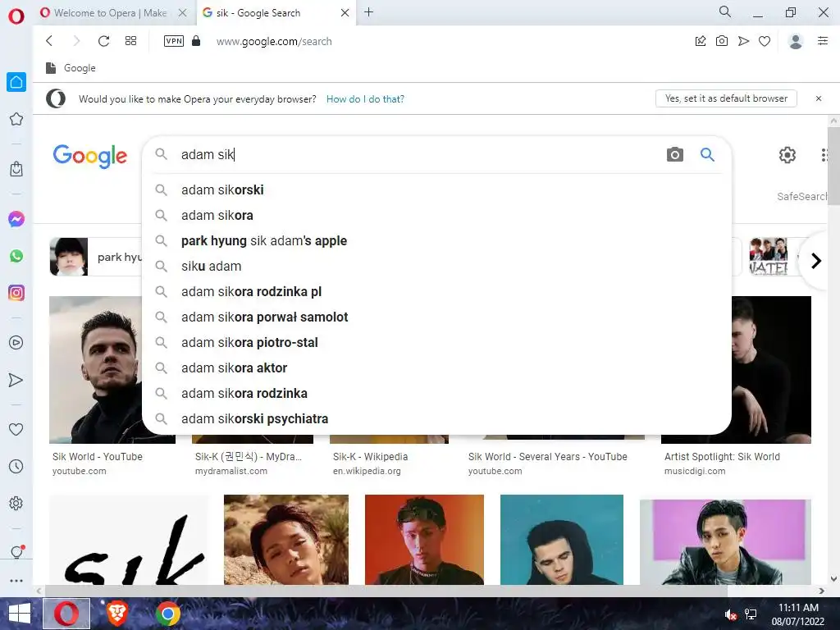Open My Flow in the sidebar
This screenshot has height=630, width=840.
click(16, 380)
